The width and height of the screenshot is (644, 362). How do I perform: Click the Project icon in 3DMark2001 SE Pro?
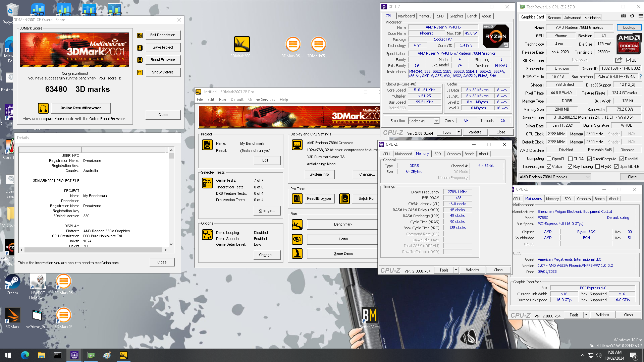pos(207,145)
